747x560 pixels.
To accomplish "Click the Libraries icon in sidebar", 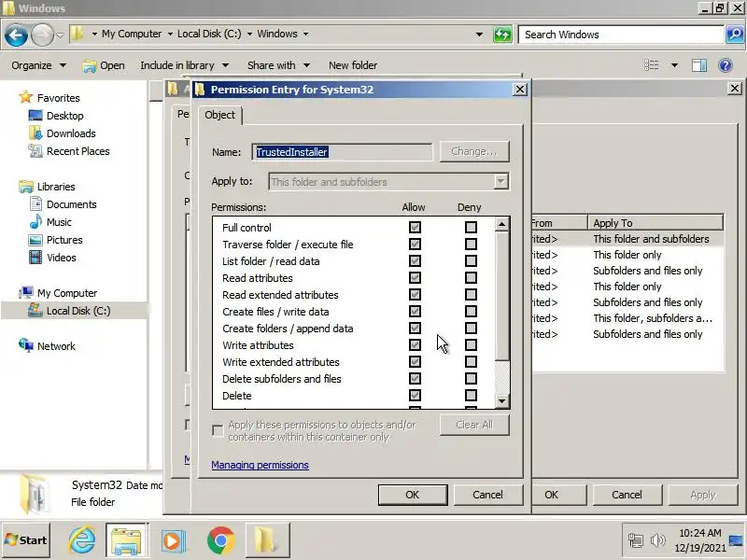I will click(x=26, y=186).
